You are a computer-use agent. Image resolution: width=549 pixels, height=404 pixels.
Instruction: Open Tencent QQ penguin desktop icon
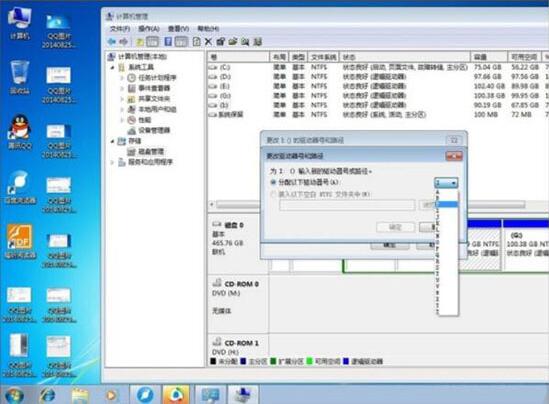pyautogui.click(x=20, y=132)
